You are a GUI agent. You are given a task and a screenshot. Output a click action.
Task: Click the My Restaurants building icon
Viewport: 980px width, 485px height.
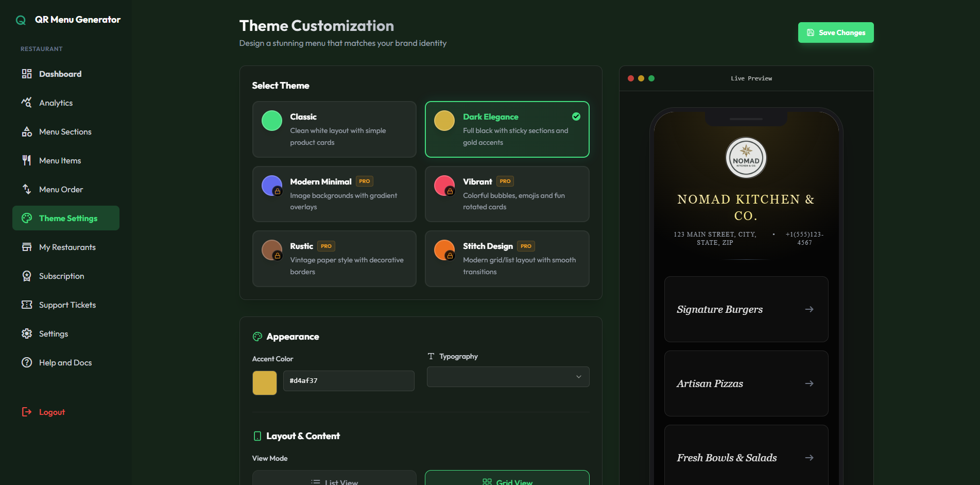pos(26,247)
